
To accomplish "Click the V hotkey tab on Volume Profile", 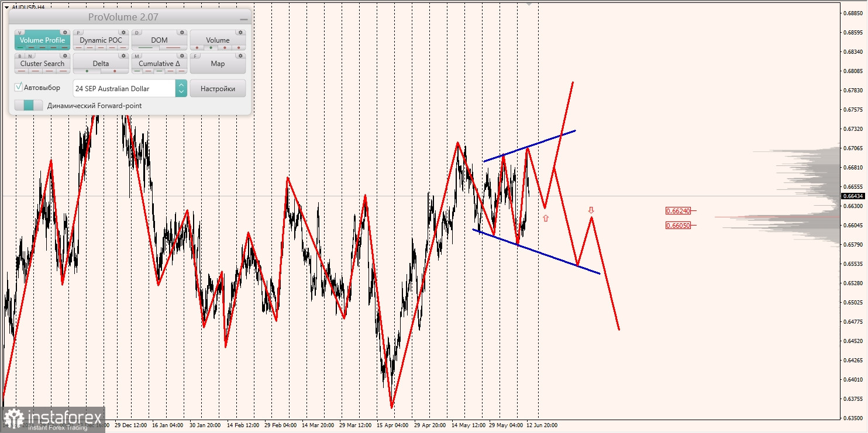I will [x=20, y=33].
